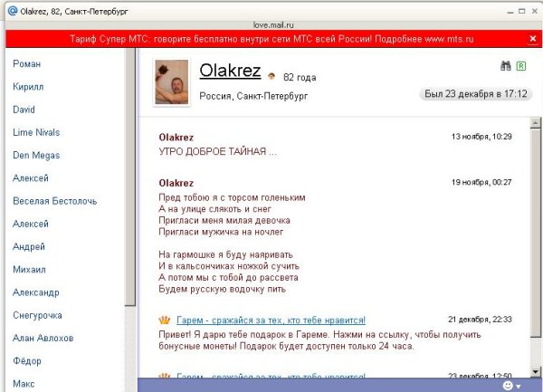Click the binoculars search icon
Screen dimensions: 543x392
[505, 66]
